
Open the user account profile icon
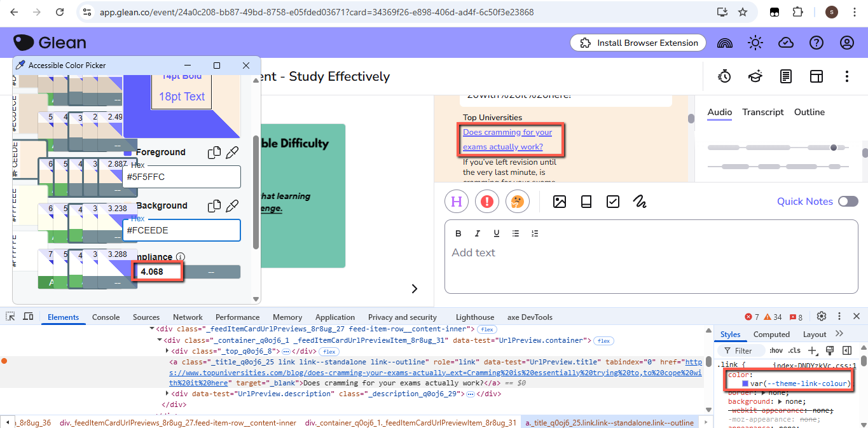pos(846,43)
